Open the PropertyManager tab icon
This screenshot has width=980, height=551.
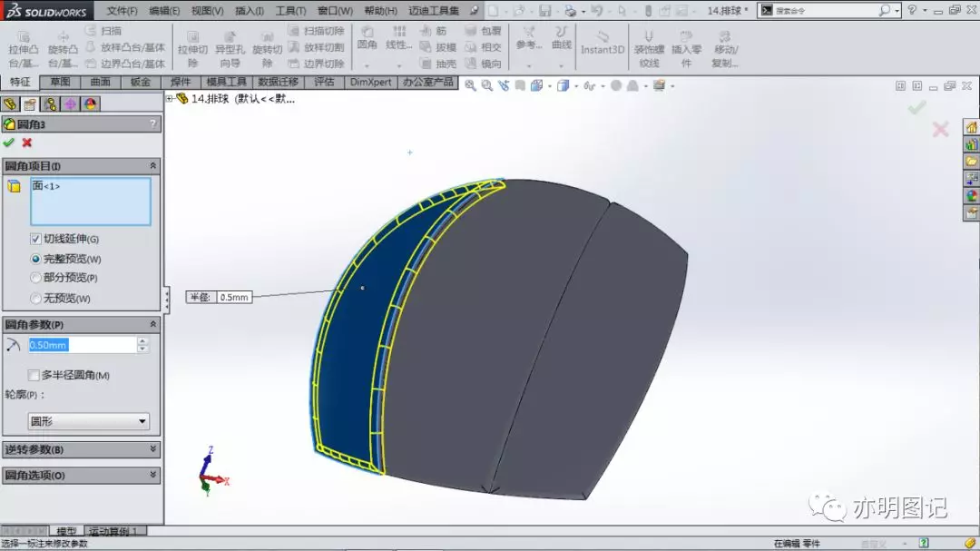[x=30, y=103]
